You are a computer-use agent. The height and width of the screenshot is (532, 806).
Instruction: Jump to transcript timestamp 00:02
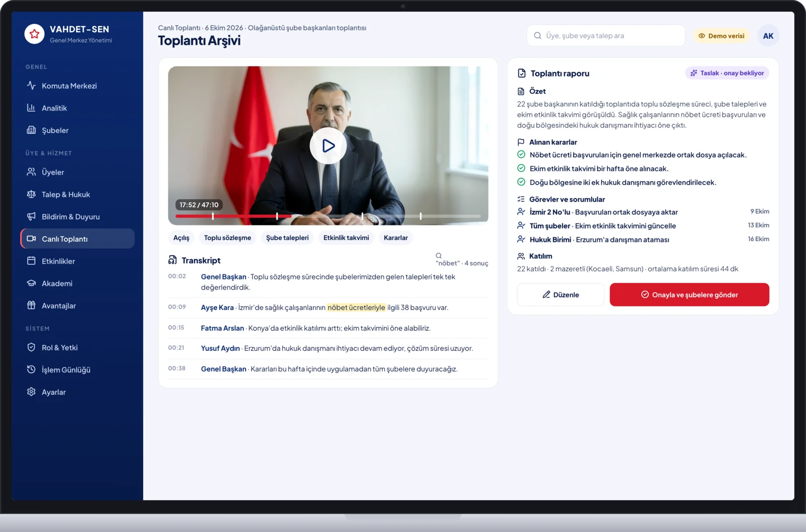[x=177, y=276]
